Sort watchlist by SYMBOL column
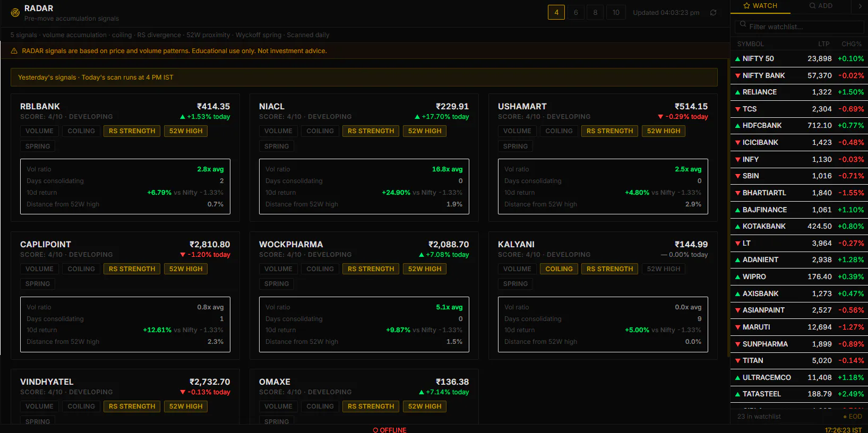Image resolution: width=868 pixels, height=433 pixels. click(750, 44)
